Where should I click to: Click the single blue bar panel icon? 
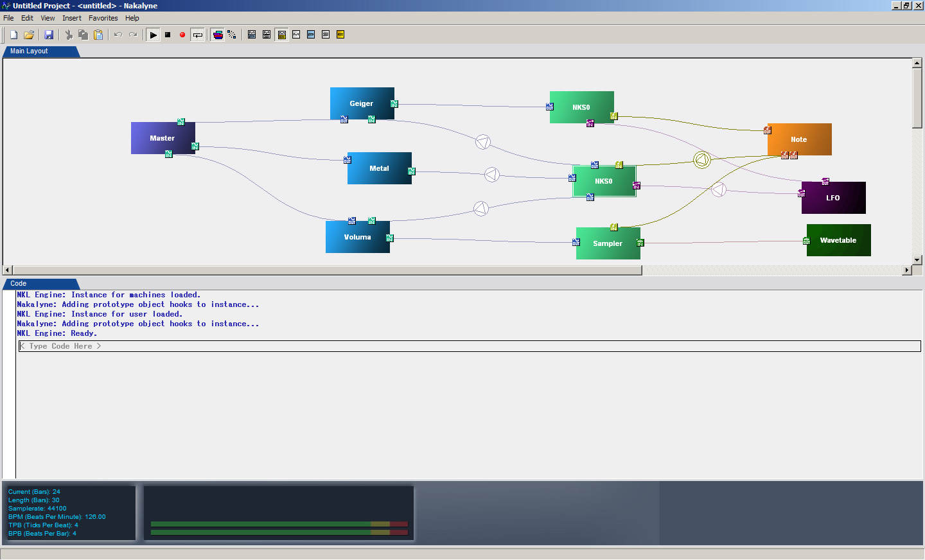pyautogui.click(x=311, y=35)
